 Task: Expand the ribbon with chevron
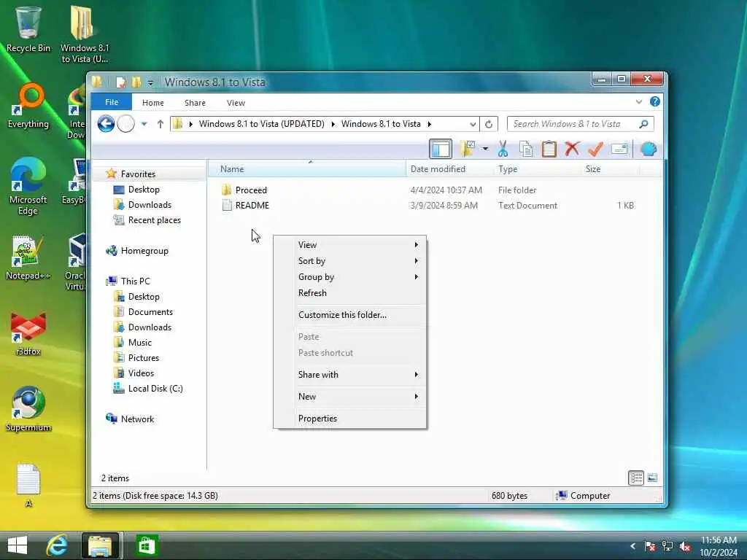click(639, 102)
